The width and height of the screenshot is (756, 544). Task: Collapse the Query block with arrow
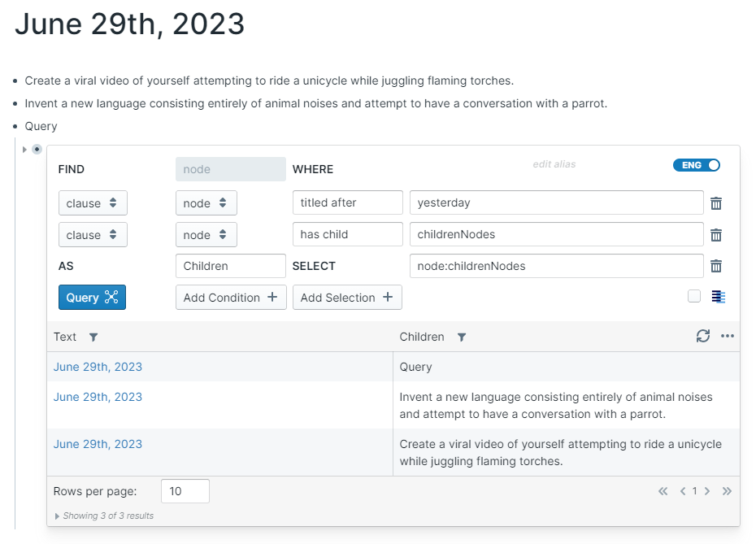pyautogui.click(x=24, y=150)
